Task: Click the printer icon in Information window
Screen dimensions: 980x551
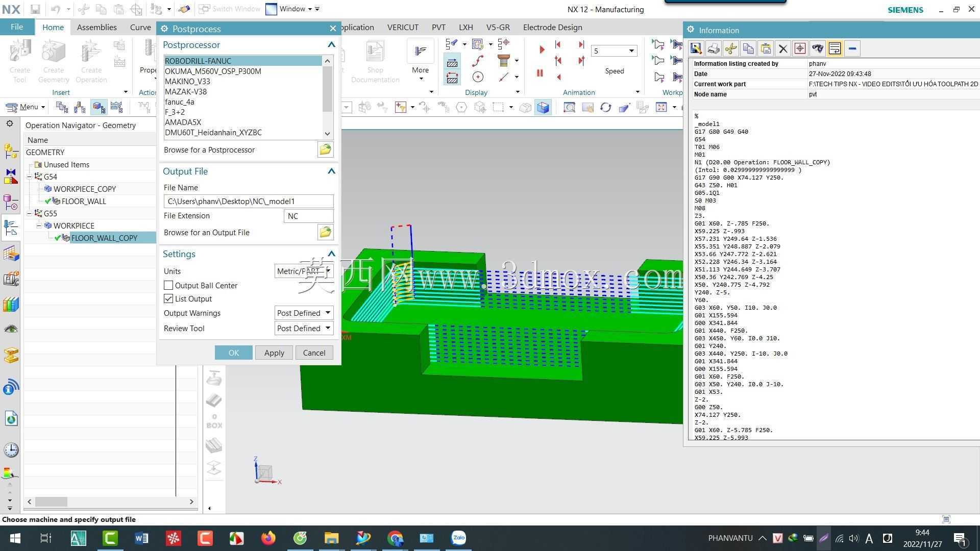Action: (x=713, y=48)
